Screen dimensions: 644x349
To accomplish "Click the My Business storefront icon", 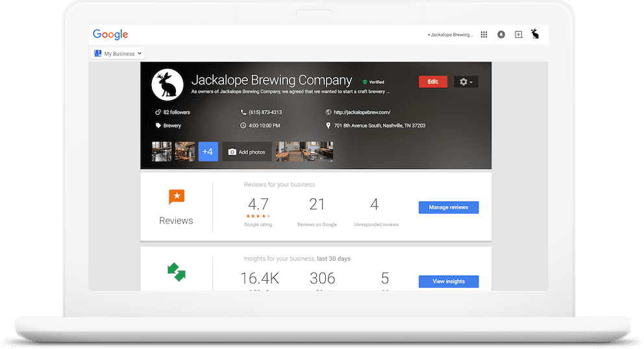I will tap(98, 53).
